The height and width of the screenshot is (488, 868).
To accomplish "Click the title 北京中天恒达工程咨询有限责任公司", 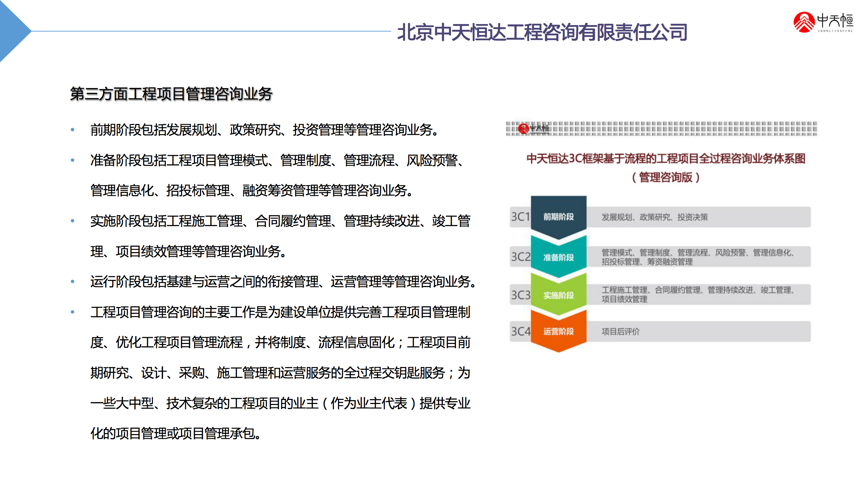I will (542, 32).
